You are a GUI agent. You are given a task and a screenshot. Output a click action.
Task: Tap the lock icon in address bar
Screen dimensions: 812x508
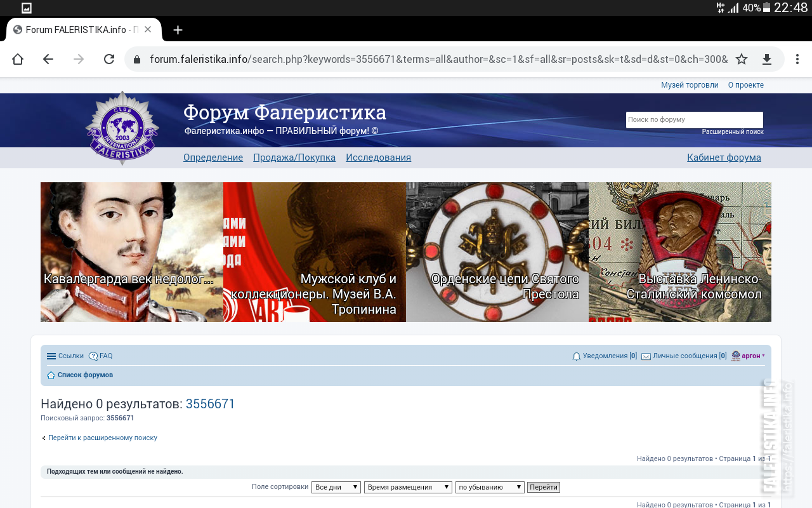point(137,60)
